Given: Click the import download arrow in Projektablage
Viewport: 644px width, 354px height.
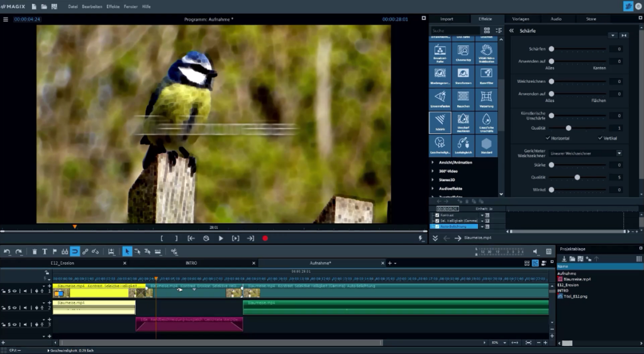Looking at the screenshot, I should coord(564,258).
